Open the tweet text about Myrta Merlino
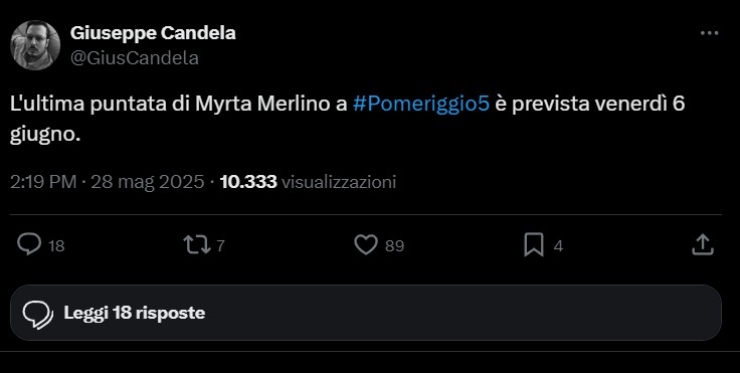Screen dimensions: 740x373 (x=347, y=119)
